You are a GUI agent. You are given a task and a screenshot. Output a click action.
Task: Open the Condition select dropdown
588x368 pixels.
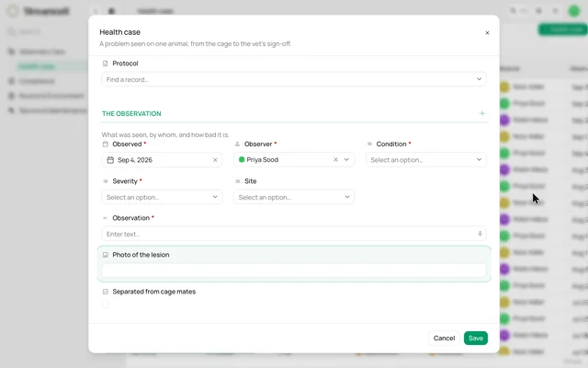[426, 159]
